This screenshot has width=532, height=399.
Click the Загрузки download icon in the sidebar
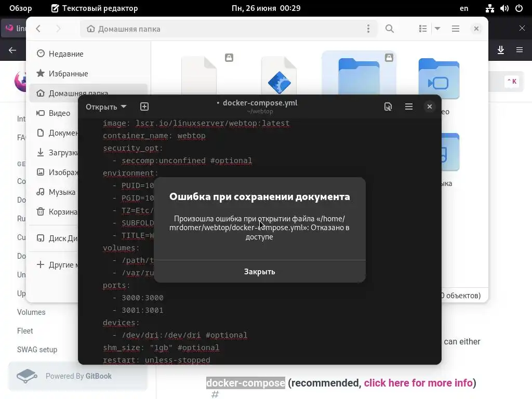pyautogui.click(x=41, y=152)
